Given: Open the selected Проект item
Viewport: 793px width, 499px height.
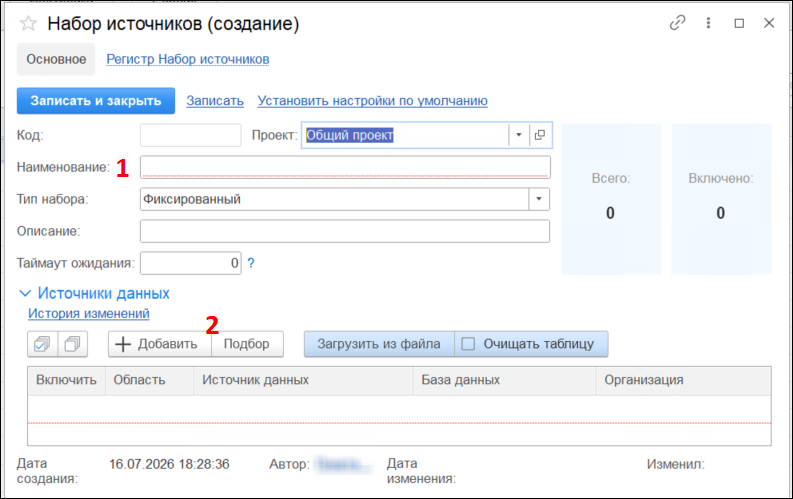Looking at the screenshot, I should (540, 135).
